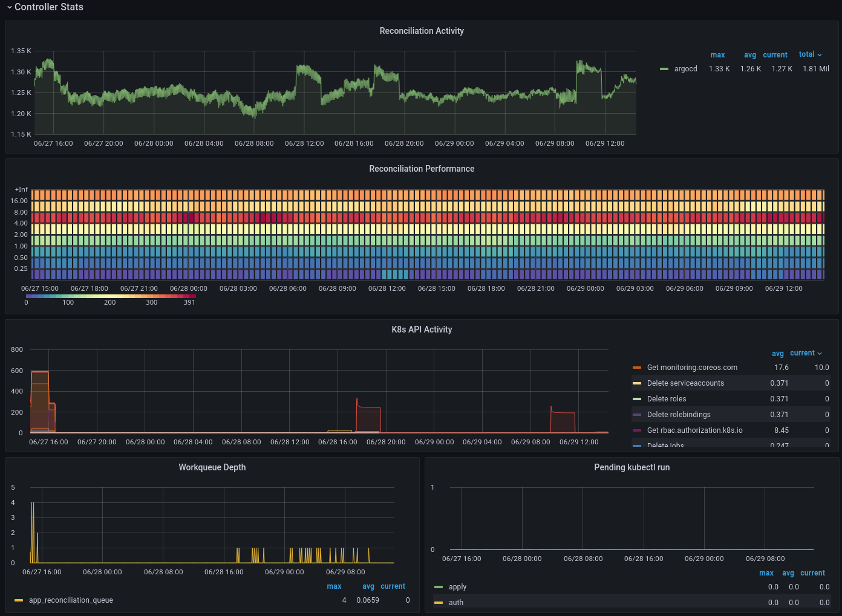Click the 1.81 Mil total value

pos(815,69)
